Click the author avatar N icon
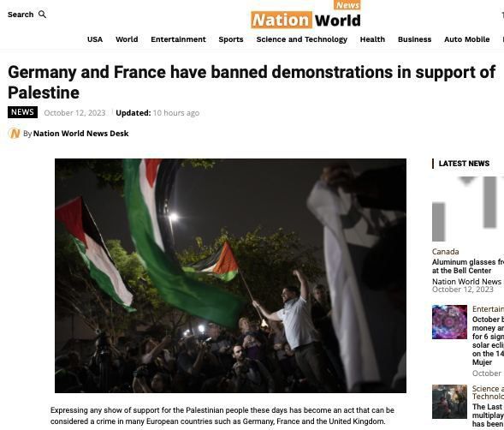This screenshot has height=430, width=504. pyautogui.click(x=15, y=134)
